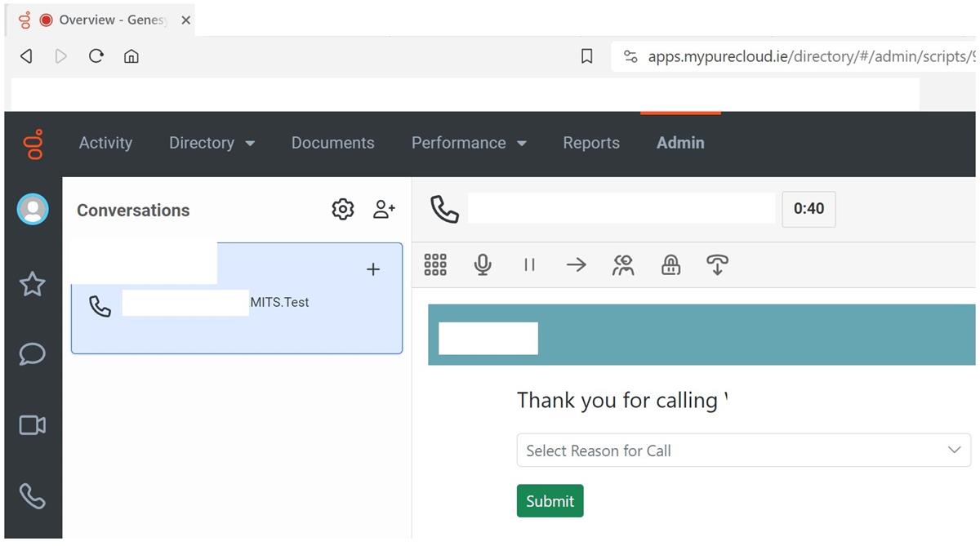Open phone calls panel in sidebar
This screenshot has width=980, height=546.
pyautogui.click(x=33, y=495)
